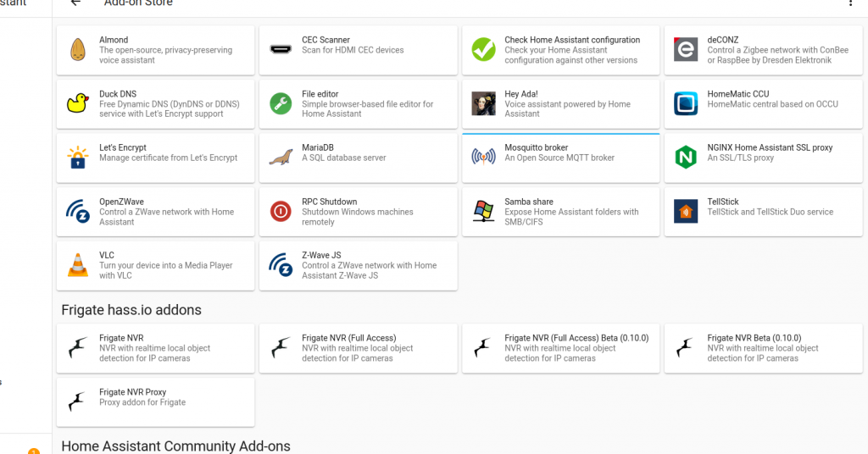This screenshot has width=868, height=454.
Task: Click the Frigate NVR (Full Access) bird icon
Action: (x=281, y=348)
